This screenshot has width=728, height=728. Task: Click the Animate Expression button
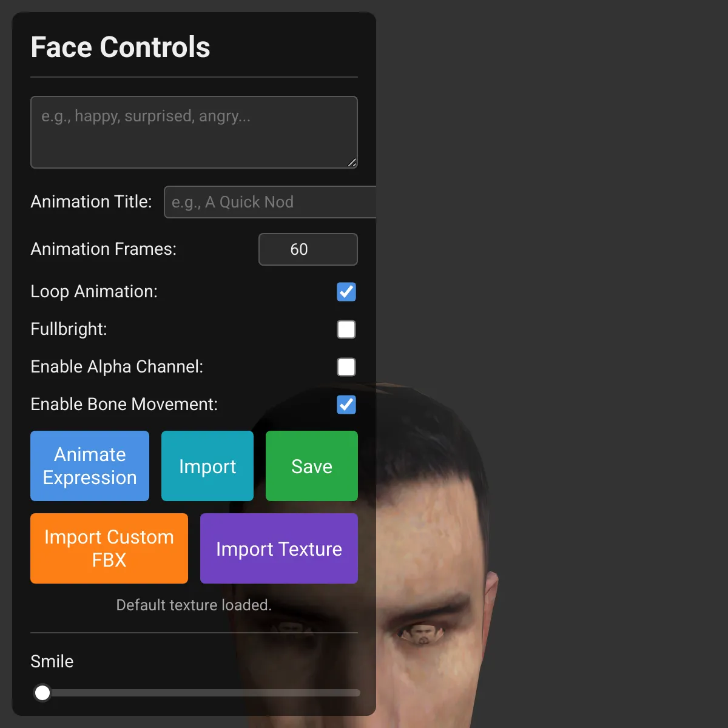pyautogui.click(x=90, y=466)
